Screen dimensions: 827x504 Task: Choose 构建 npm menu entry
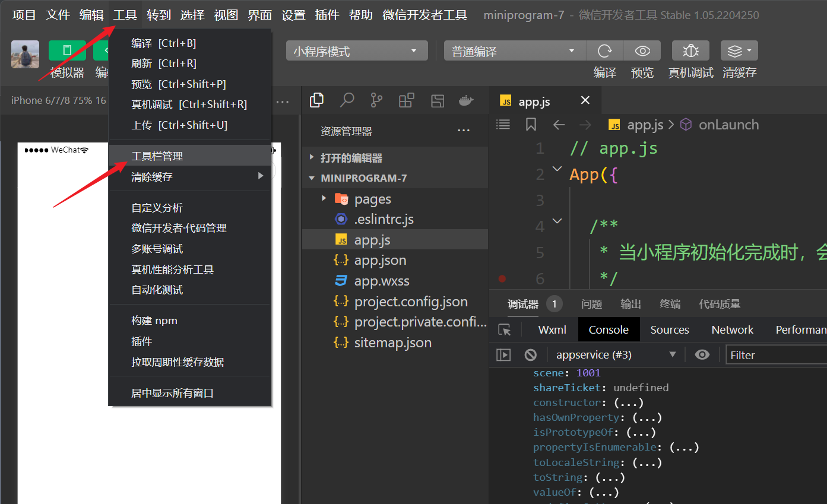coord(190,321)
